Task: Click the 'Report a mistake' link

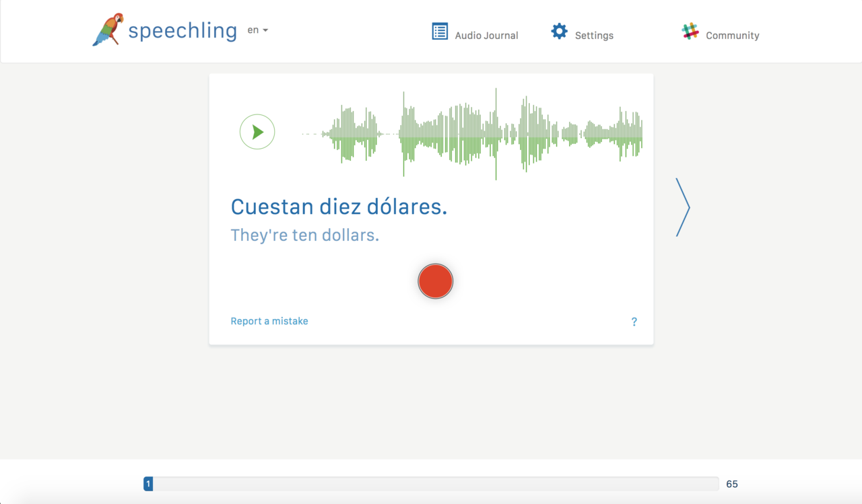Action: point(269,321)
